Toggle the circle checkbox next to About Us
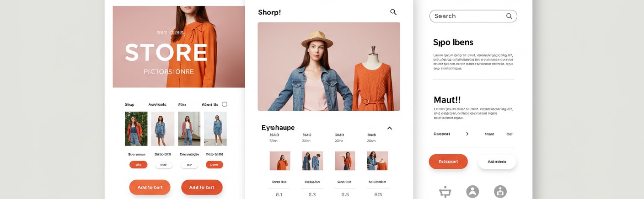Image resolution: width=644 pixels, height=199 pixels. tap(225, 104)
